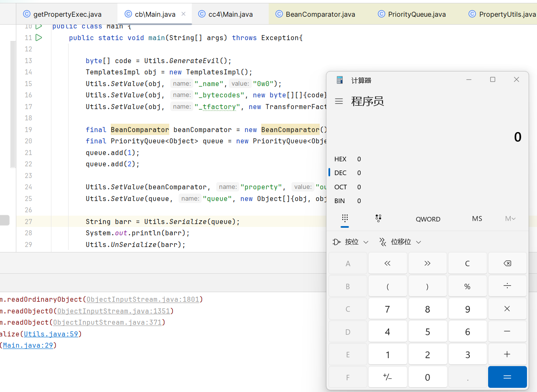Toggle QWORD word size
Screen dimensions: 537x392
click(428, 219)
